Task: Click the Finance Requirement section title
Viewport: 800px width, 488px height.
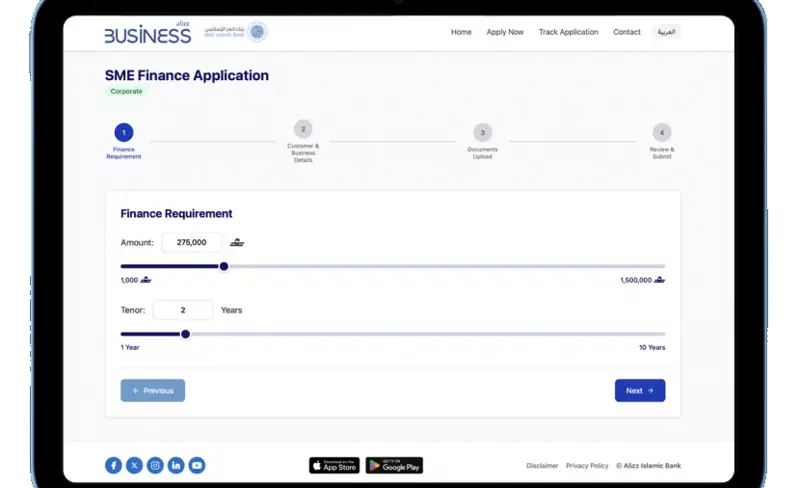Action: pos(176,213)
